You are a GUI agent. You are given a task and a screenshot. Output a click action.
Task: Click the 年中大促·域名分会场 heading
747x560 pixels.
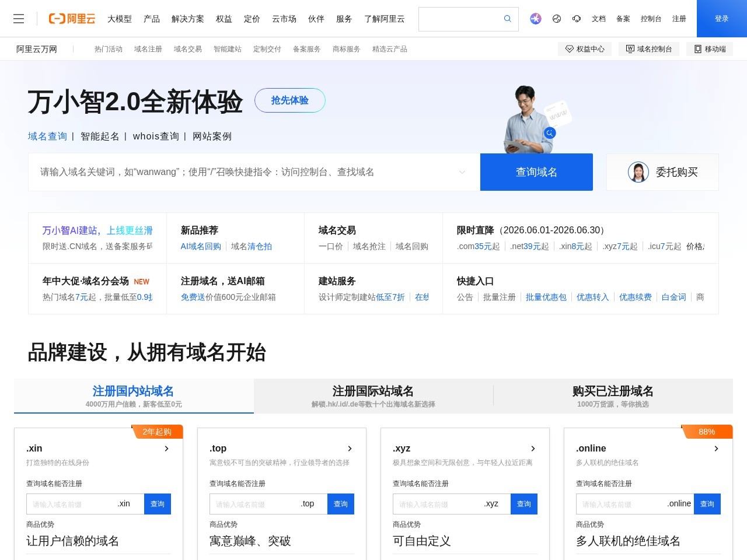pyautogui.click(x=86, y=281)
